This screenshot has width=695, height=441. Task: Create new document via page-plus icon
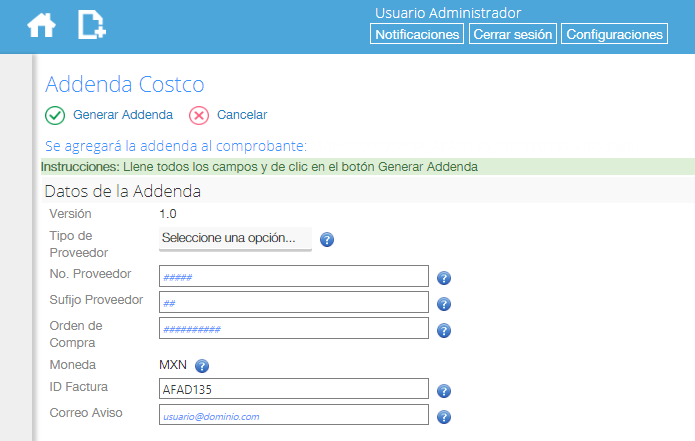[92, 25]
